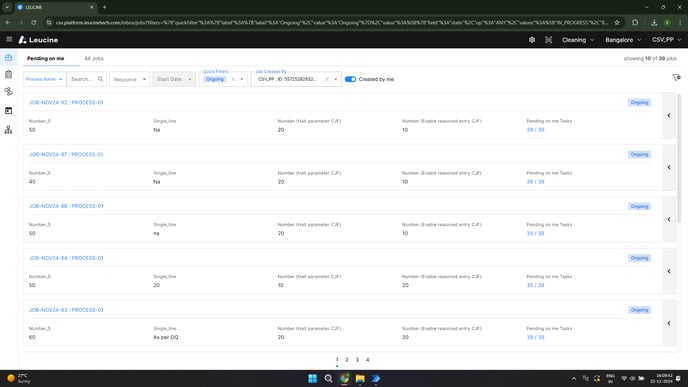
Task: Open the Bangalore facility dropdown
Action: (x=623, y=40)
